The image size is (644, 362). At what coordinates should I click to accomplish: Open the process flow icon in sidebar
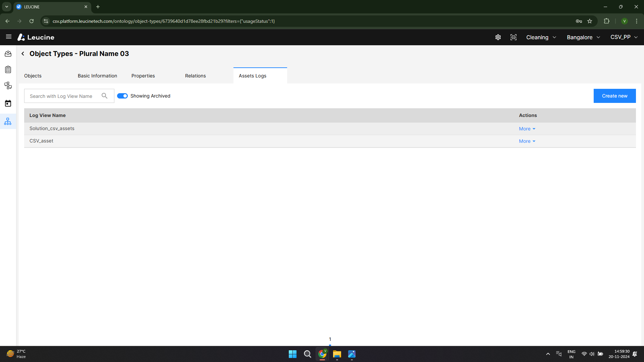tap(8, 86)
